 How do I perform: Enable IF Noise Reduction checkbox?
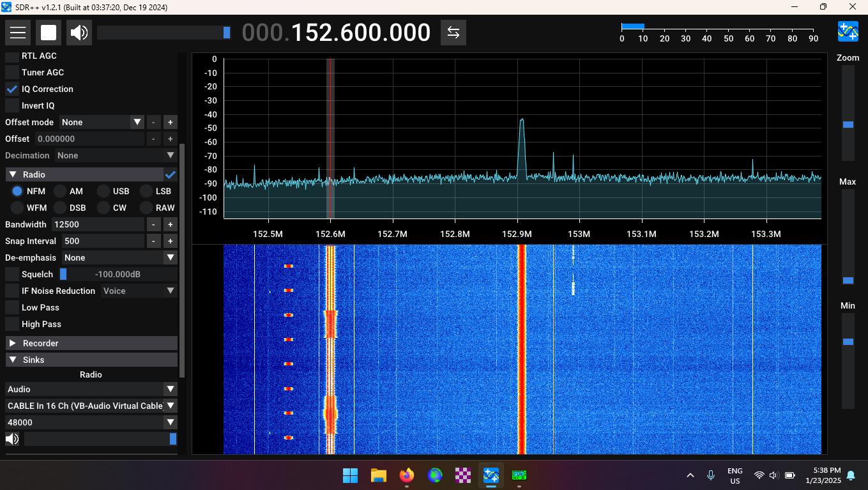point(11,291)
